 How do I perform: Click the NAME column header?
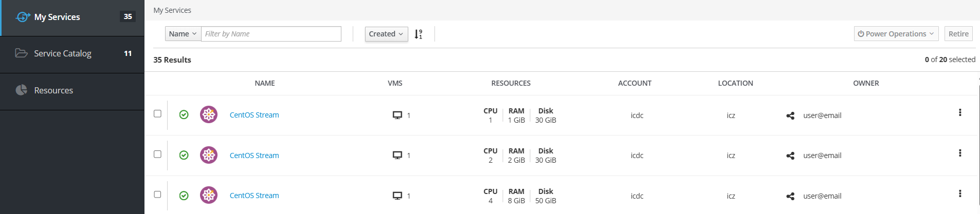pos(265,83)
